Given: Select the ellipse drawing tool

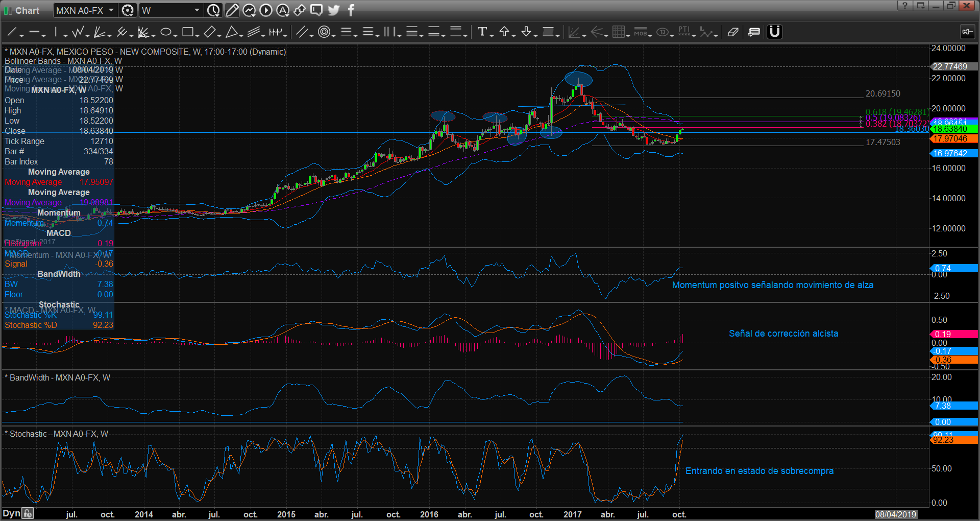Looking at the screenshot, I should click(165, 32).
